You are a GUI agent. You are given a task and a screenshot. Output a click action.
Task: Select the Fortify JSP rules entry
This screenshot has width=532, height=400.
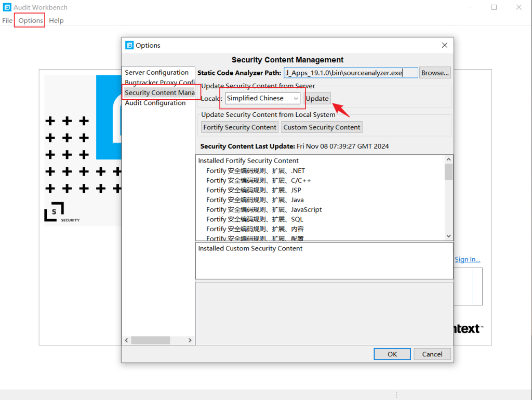[x=254, y=190]
